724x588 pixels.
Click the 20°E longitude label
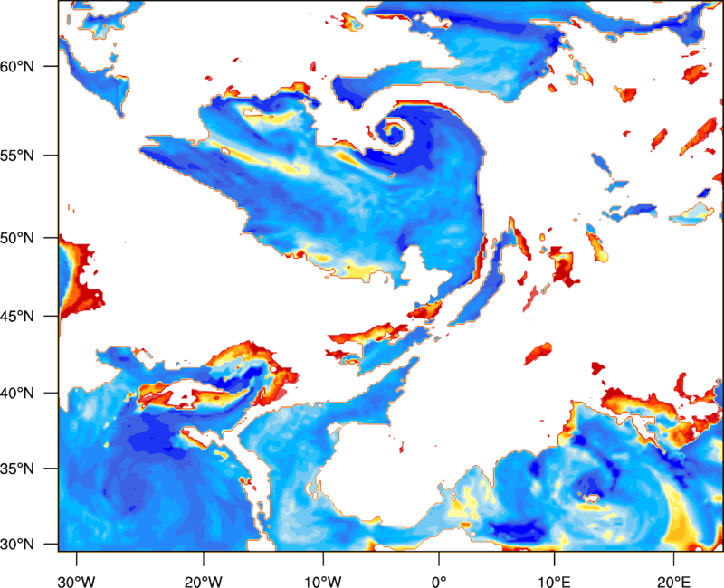click(x=673, y=582)
